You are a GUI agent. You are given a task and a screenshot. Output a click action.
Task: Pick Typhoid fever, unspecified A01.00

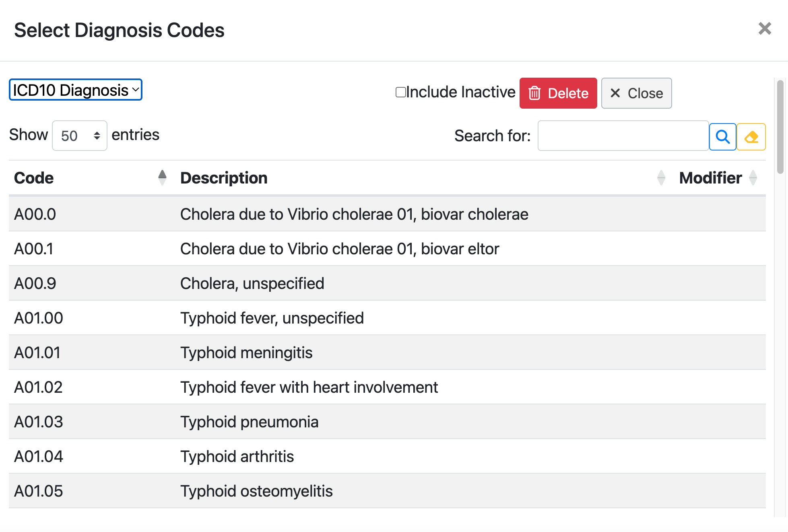[272, 318]
